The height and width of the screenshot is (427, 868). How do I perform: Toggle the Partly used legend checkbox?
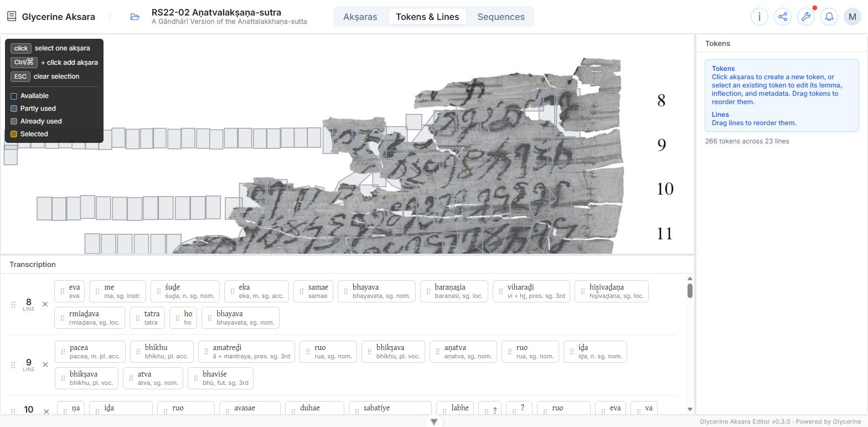(x=14, y=109)
